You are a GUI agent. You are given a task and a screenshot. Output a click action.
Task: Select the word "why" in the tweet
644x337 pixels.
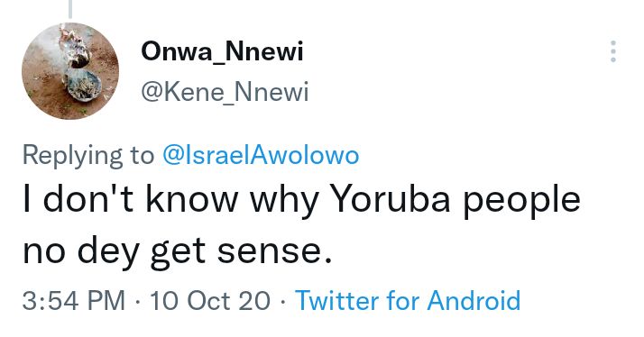285,203
